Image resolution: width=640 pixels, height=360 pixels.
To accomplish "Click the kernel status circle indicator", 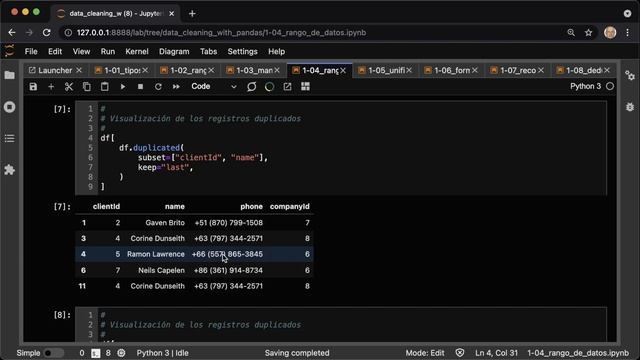I will (610, 87).
